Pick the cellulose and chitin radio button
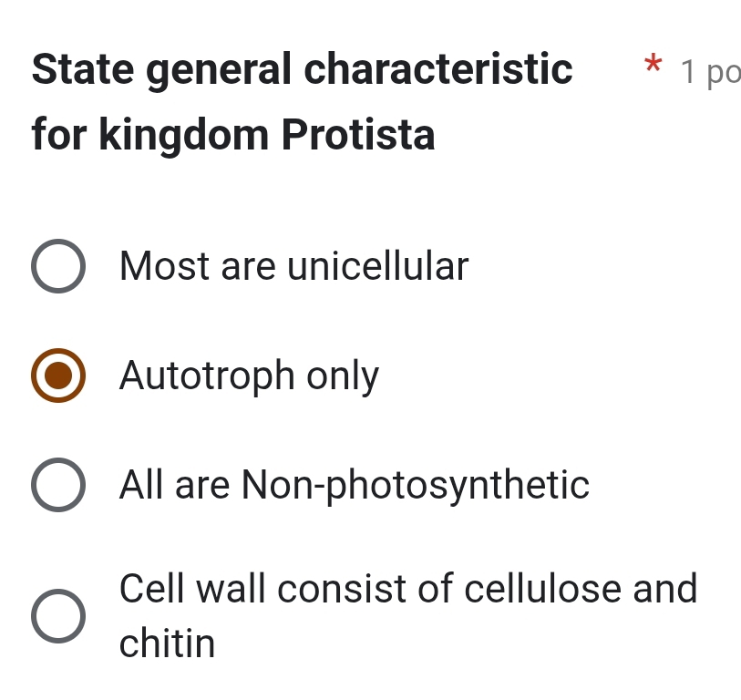The height and width of the screenshot is (700, 741). 59,615
